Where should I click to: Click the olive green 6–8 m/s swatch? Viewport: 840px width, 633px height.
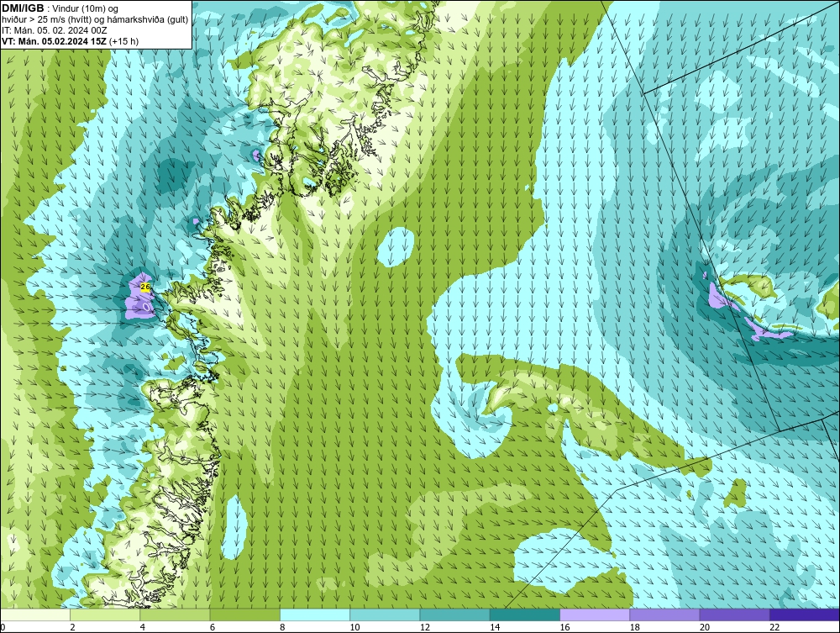(244, 615)
